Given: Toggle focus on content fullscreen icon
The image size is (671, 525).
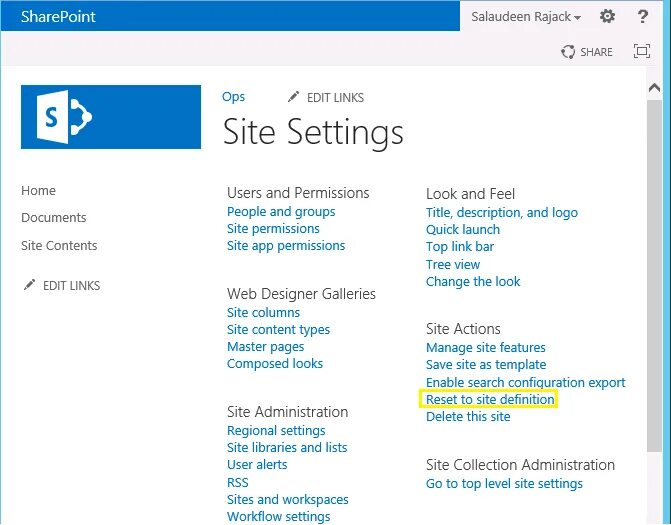Looking at the screenshot, I should coord(642,52).
